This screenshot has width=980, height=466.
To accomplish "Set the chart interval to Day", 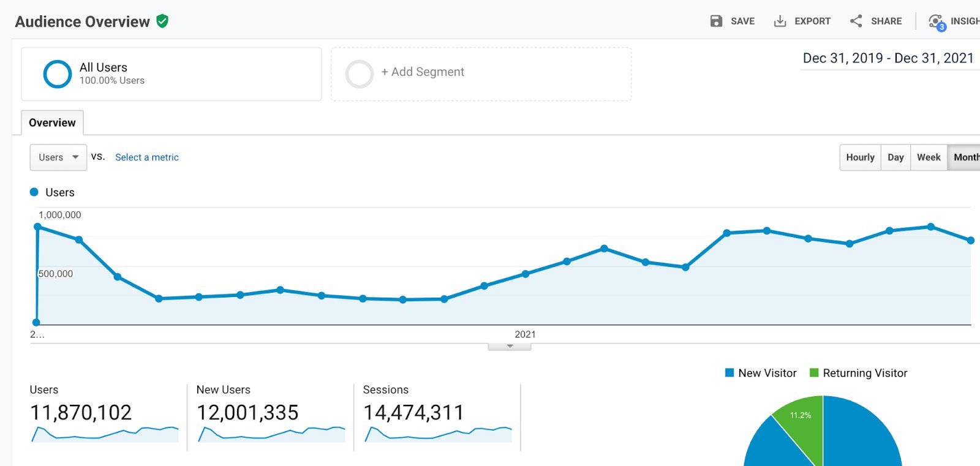I will [x=895, y=157].
